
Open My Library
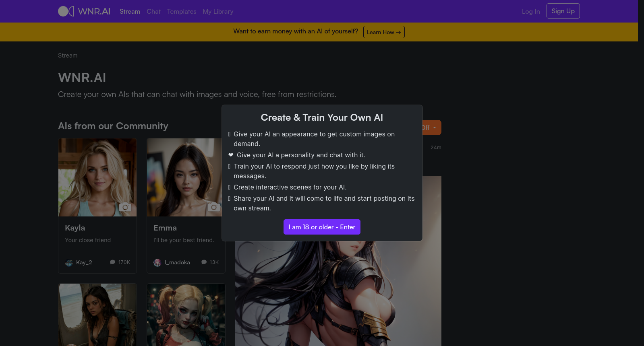218,11
